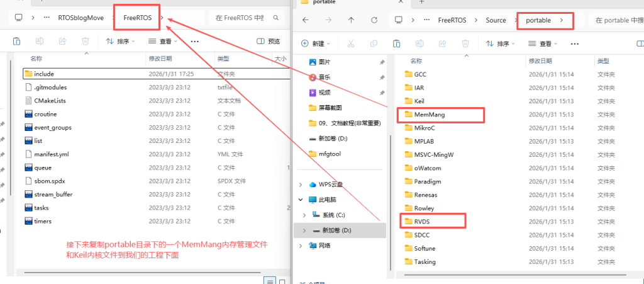Open the 查看 view menu in portable window
644x284 pixels.
pos(545,43)
